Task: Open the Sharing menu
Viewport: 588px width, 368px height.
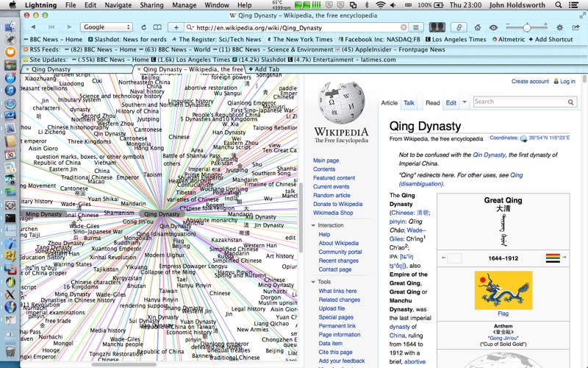Action: point(151,5)
